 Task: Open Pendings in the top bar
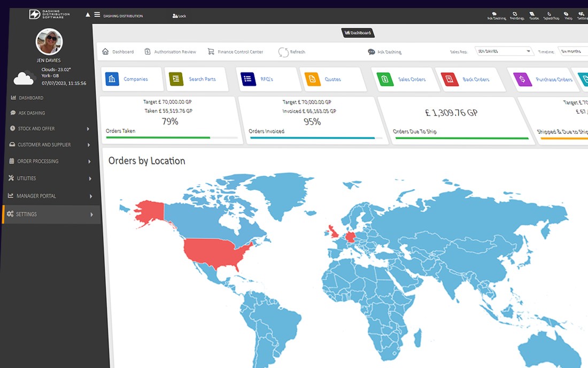coord(517,16)
